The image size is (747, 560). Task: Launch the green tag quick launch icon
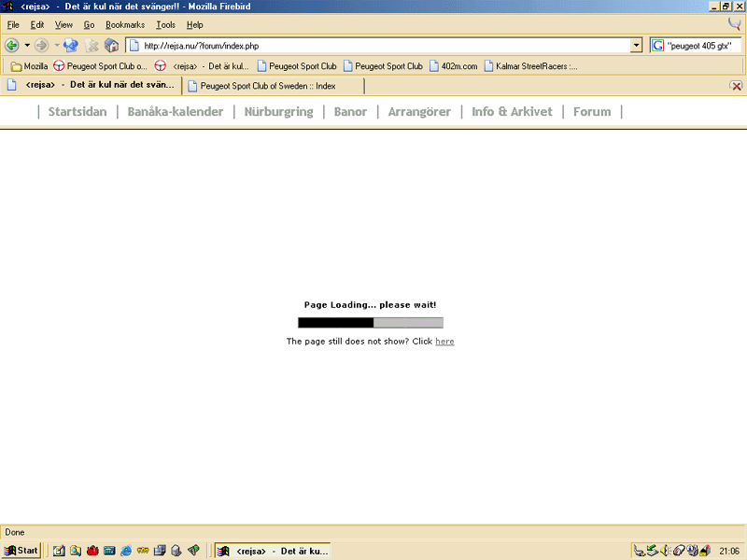click(x=193, y=551)
